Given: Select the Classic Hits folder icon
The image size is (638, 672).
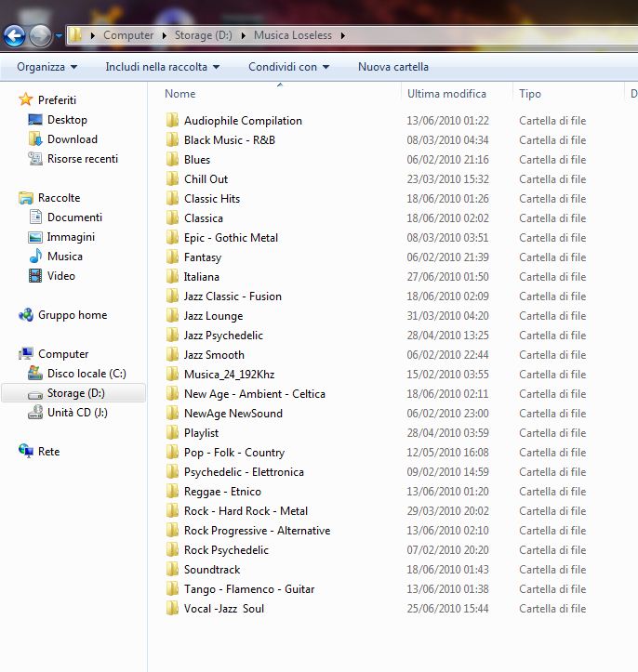Looking at the screenshot, I should point(172,198).
